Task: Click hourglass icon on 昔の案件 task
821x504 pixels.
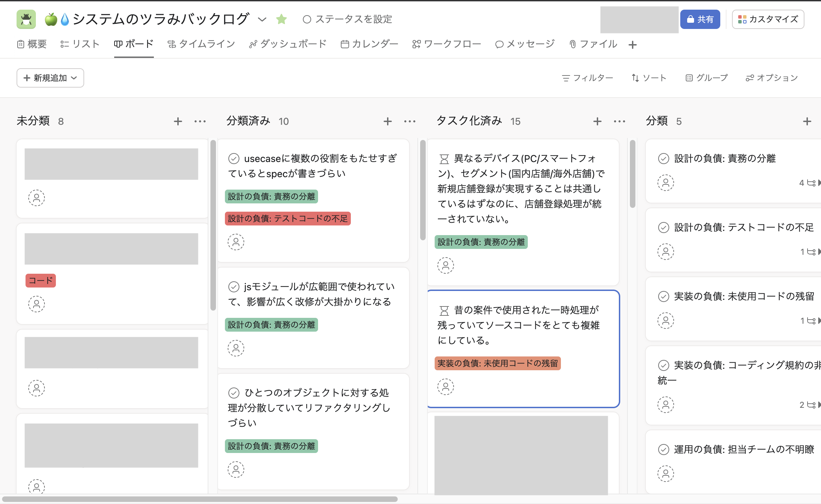Action: coord(444,311)
